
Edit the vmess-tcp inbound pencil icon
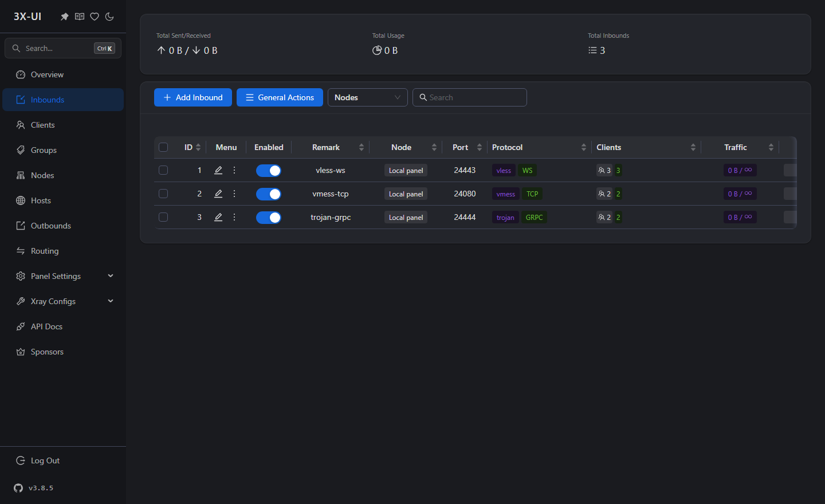[x=218, y=194]
